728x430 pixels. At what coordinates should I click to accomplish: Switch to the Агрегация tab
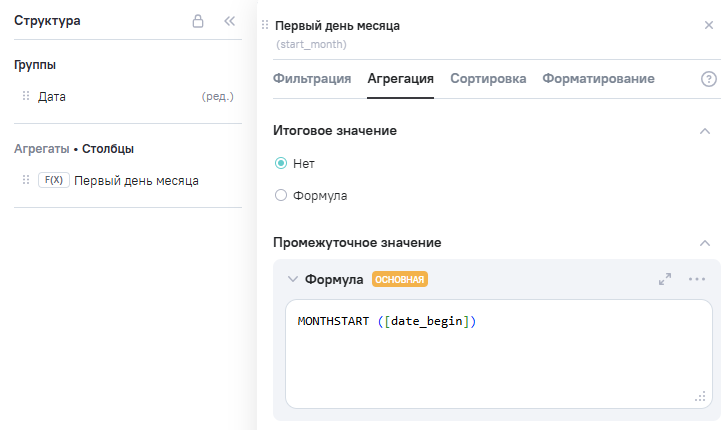coord(401,78)
